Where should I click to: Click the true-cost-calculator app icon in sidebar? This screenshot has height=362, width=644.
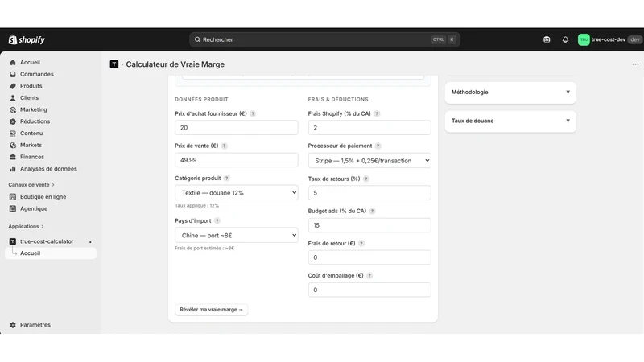coord(13,241)
